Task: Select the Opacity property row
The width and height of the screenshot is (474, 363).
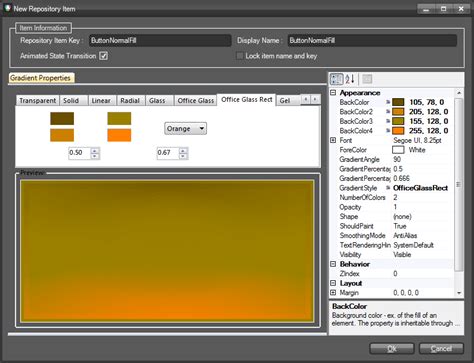Action: tap(392, 207)
